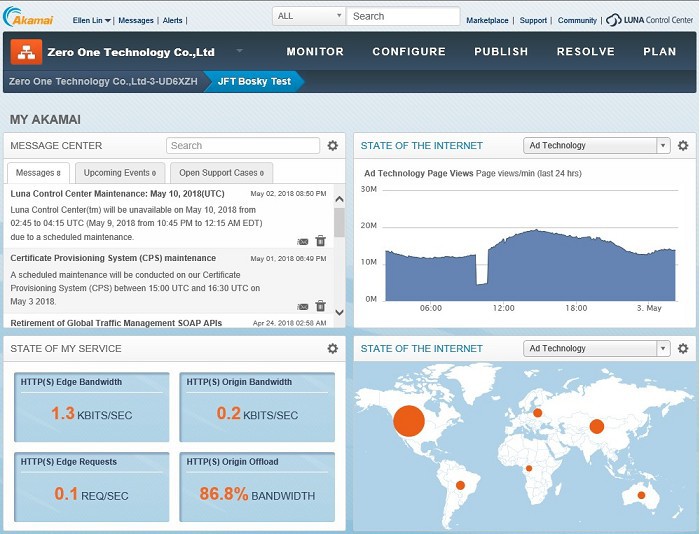Screen dimensions: 700x534
Task: Click the Akamai logo
Action: (x=28, y=17)
